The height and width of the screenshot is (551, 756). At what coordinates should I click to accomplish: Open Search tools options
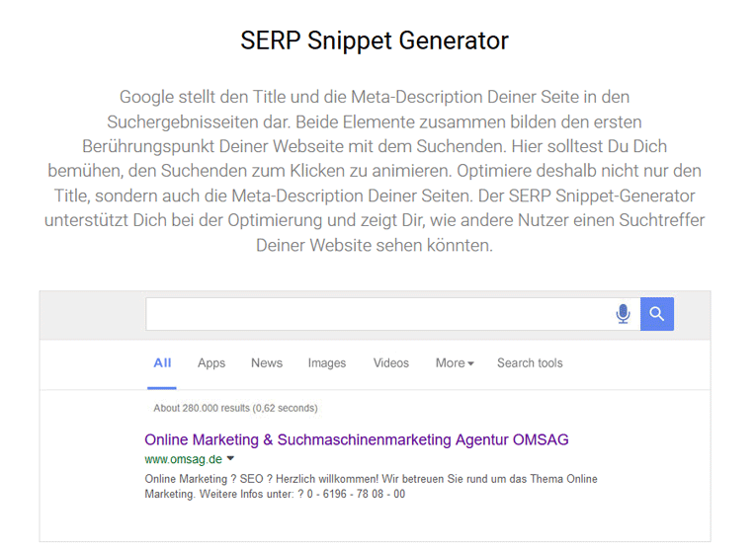point(530,363)
